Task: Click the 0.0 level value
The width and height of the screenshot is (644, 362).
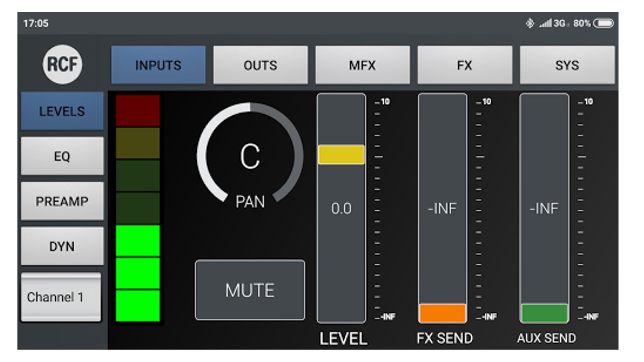Action: tap(341, 208)
